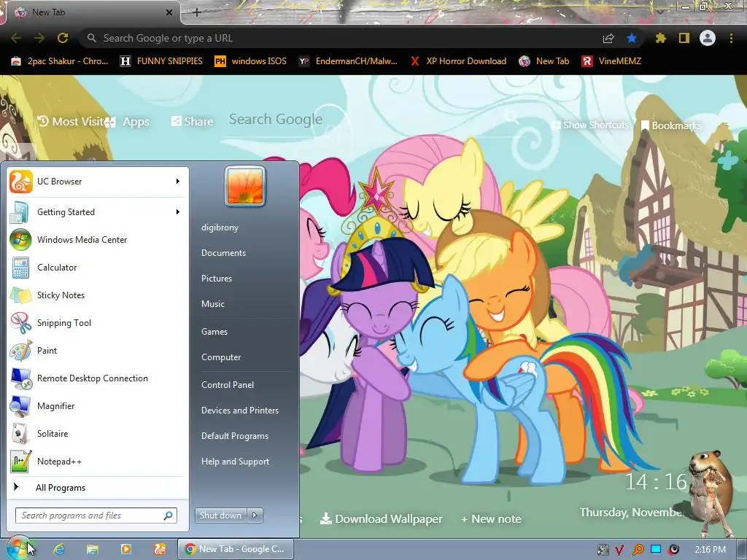Start Solitaire game
The image size is (747, 560).
coord(98,433)
